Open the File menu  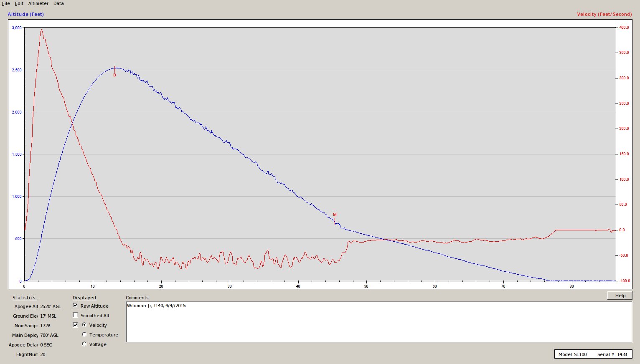pyautogui.click(x=6, y=3)
